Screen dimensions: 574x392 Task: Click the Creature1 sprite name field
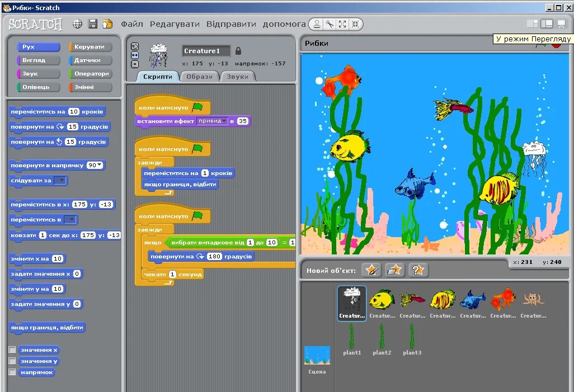tap(206, 51)
